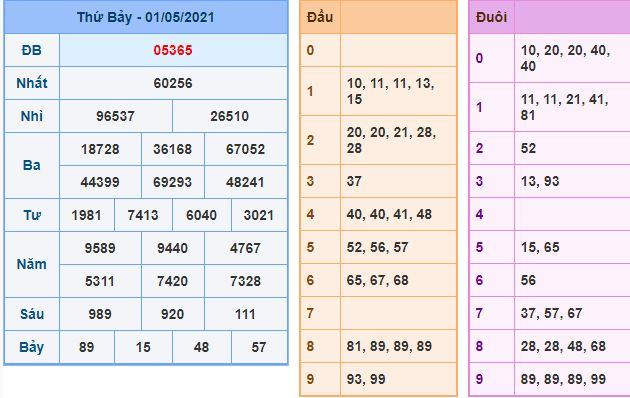Click Đầu row 8 values 81, 89, 89, 89
Viewport: 630px width, 398px height.
[x=389, y=346]
